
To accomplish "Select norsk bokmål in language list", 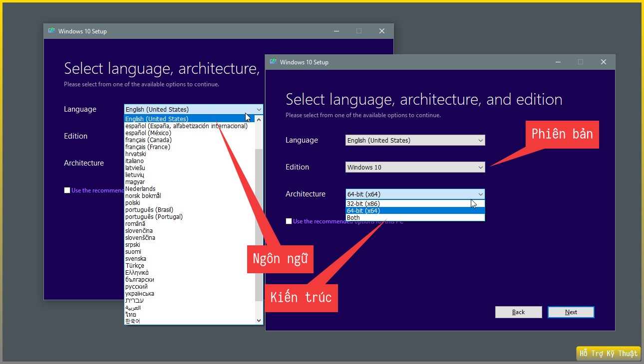I will pyautogui.click(x=189, y=195).
